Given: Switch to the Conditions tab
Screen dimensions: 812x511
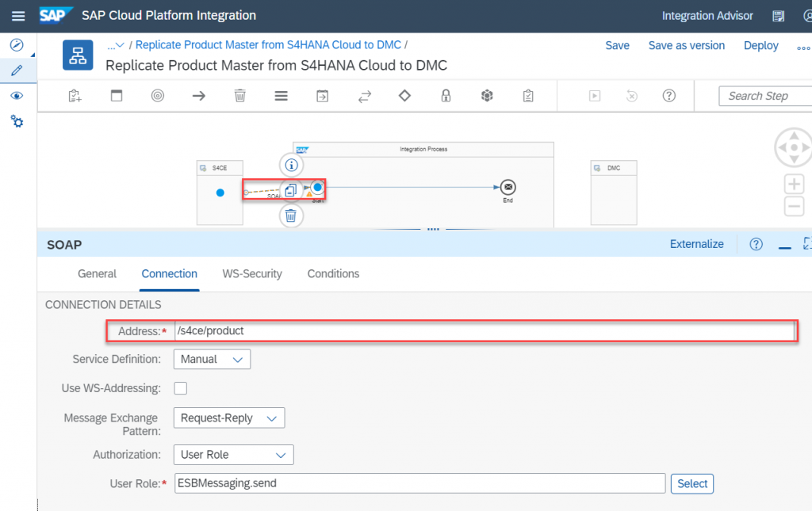Looking at the screenshot, I should [x=333, y=273].
